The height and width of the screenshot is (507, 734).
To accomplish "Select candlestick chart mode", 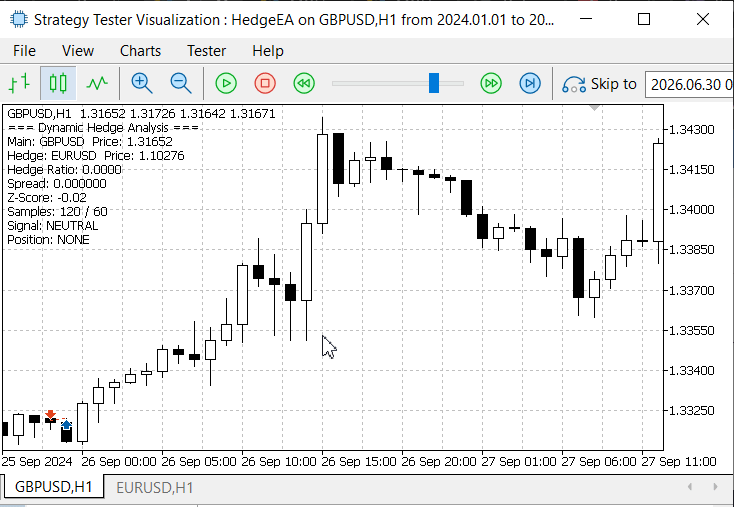I will tap(58, 83).
